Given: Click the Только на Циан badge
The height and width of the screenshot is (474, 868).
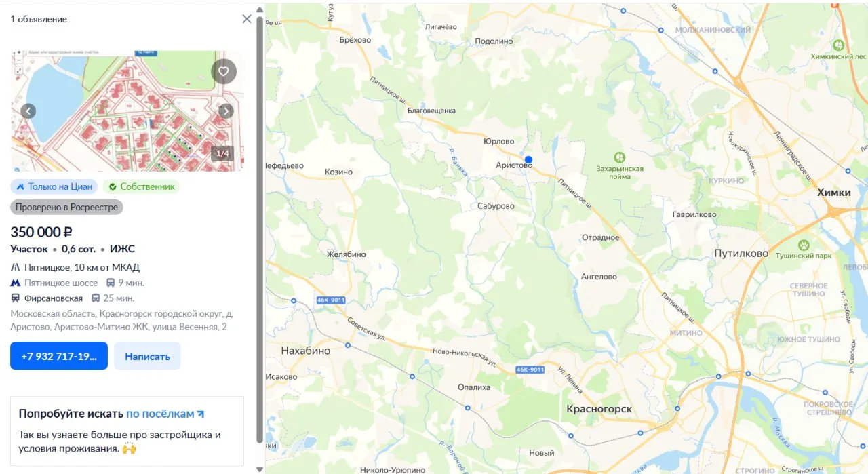Looking at the screenshot, I should (x=54, y=186).
